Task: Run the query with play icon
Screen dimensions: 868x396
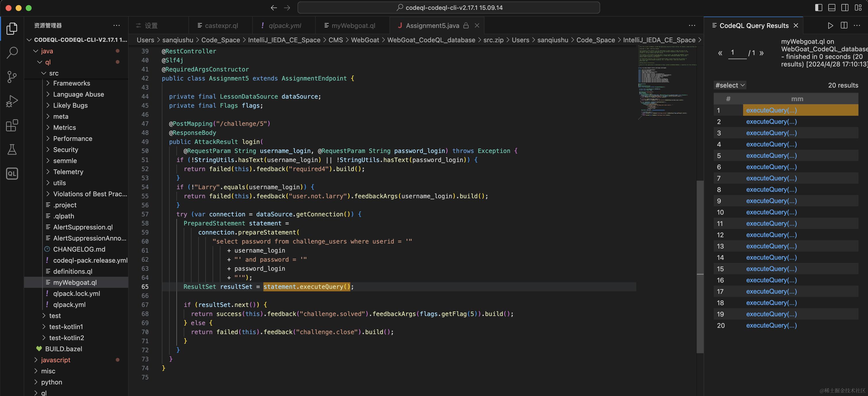Action: click(830, 26)
